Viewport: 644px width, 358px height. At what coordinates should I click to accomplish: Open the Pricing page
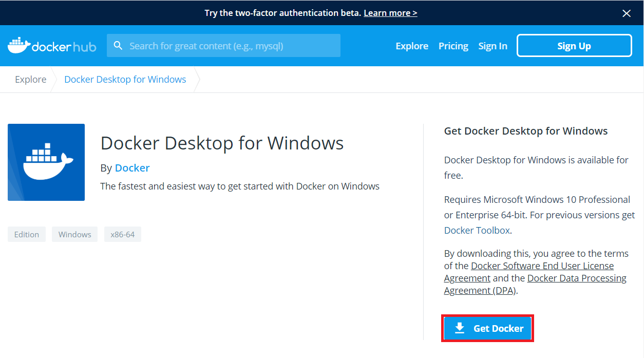click(453, 46)
